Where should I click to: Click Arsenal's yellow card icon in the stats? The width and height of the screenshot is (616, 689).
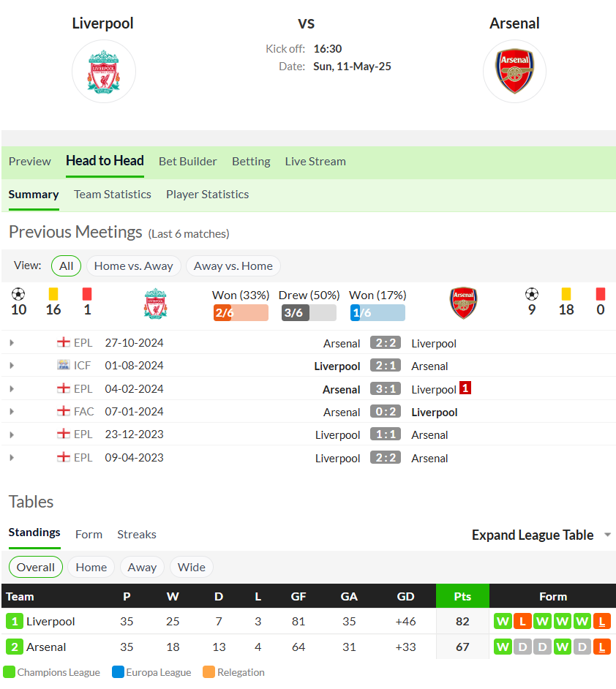coord(566,294)
